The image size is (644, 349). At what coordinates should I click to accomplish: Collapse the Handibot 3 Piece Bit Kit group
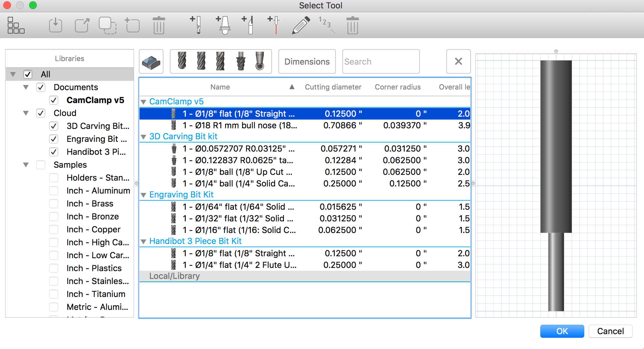click(144, 241)
